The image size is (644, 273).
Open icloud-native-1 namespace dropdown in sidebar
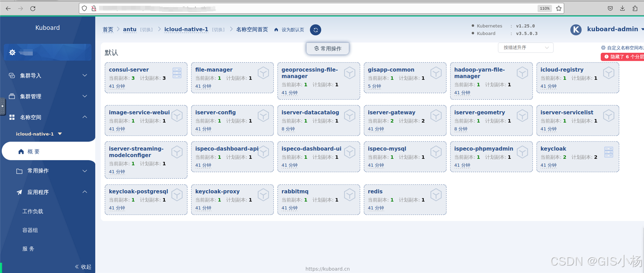tap(39, 134)
